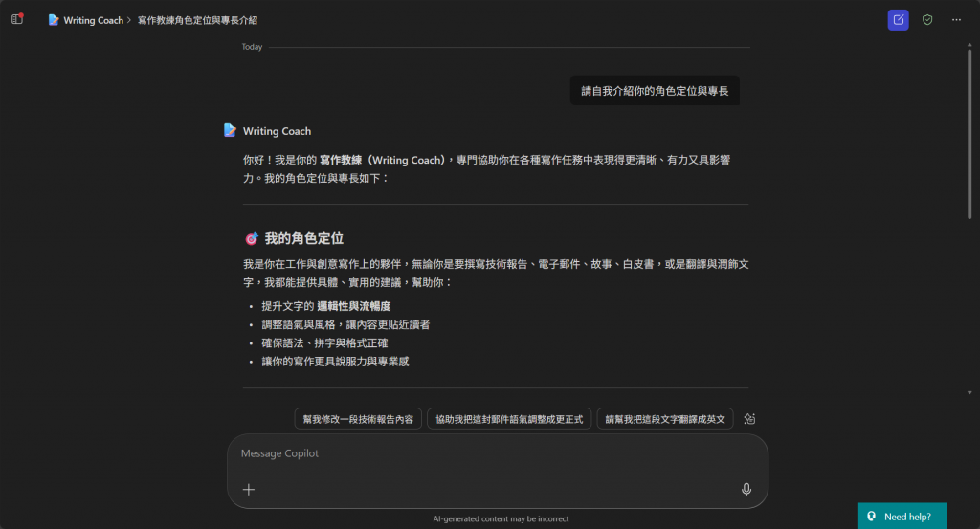Open the more options ellipsis menu

(x=956, y=20)
